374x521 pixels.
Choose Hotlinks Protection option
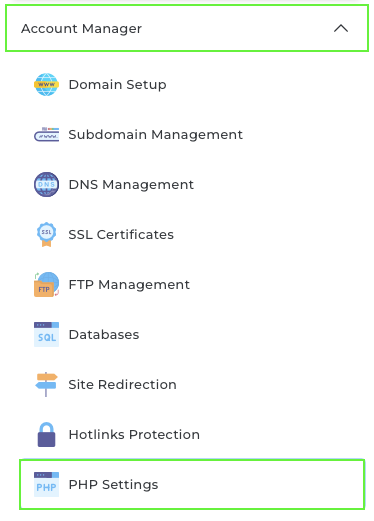[x=134, y=435]
